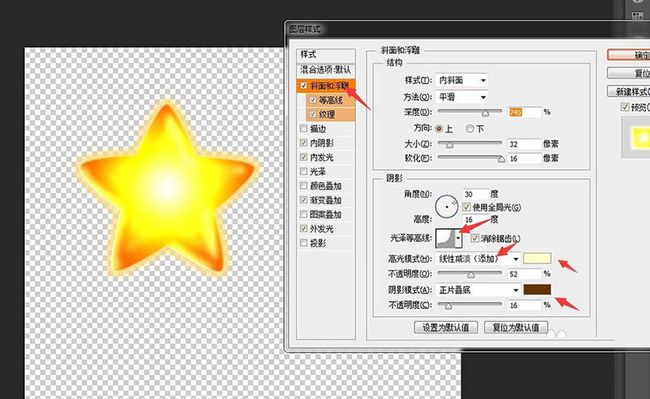Select the 上 direction radio button

[439, 129]
